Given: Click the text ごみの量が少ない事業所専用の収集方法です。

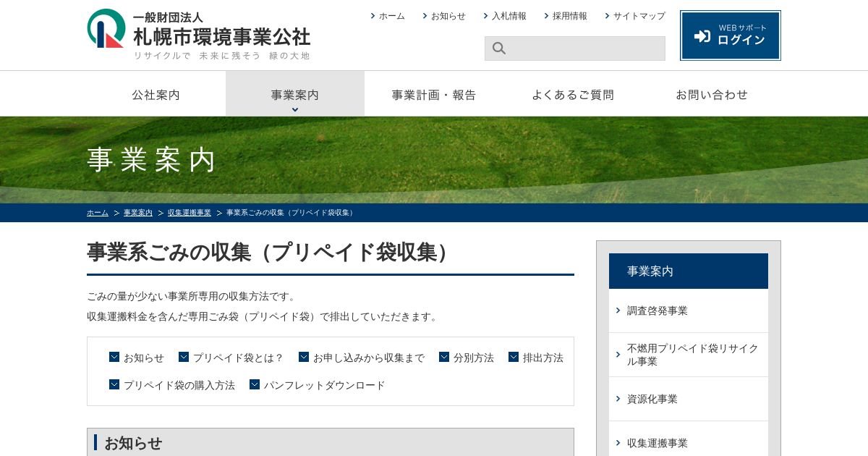Looking at the screenshot, I should 192,296.
